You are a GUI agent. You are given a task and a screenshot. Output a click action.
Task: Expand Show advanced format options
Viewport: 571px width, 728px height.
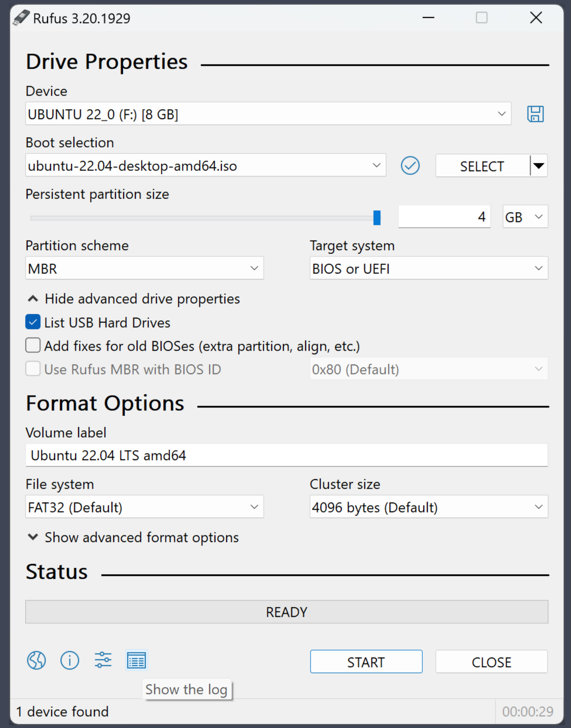133,537
